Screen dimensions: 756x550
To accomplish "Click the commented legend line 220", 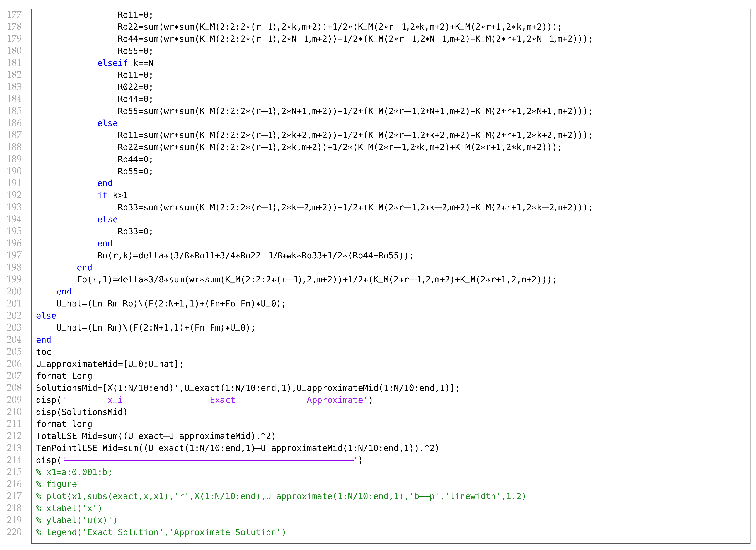I will click(x=161, y=532).
